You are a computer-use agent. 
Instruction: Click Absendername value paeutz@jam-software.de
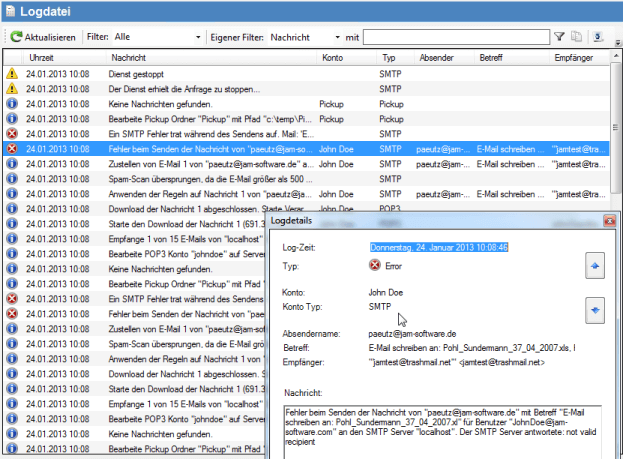click(412, 334)
